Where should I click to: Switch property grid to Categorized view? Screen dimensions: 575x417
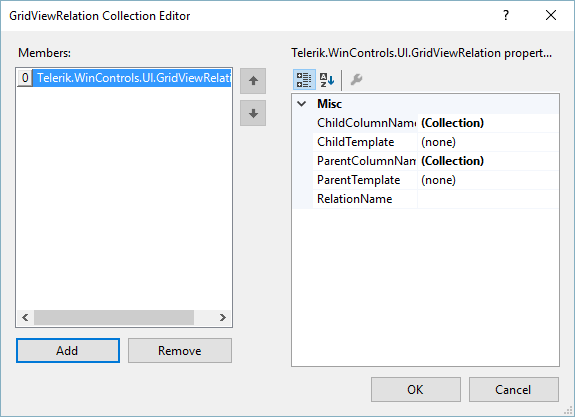click(x=304, y=80)
